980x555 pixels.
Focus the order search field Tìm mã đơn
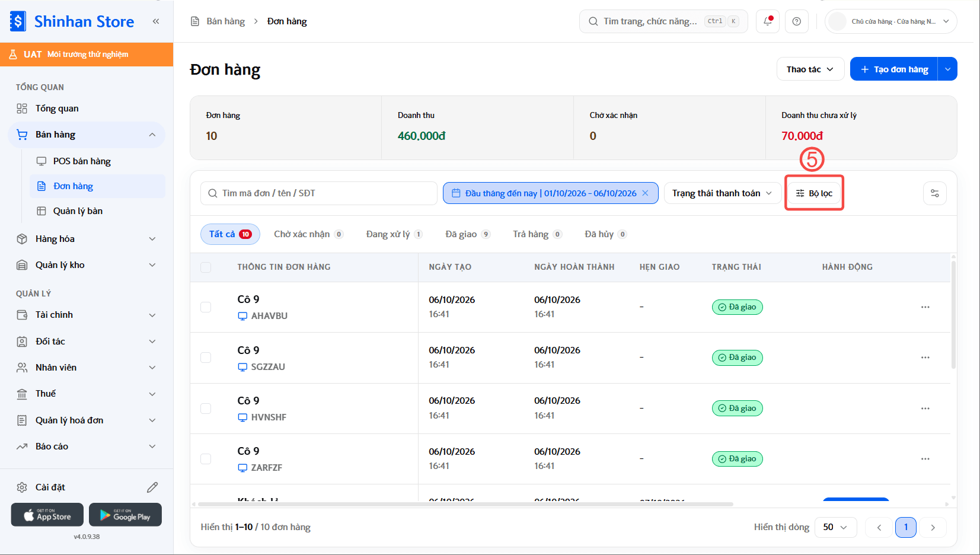(319, 193)
